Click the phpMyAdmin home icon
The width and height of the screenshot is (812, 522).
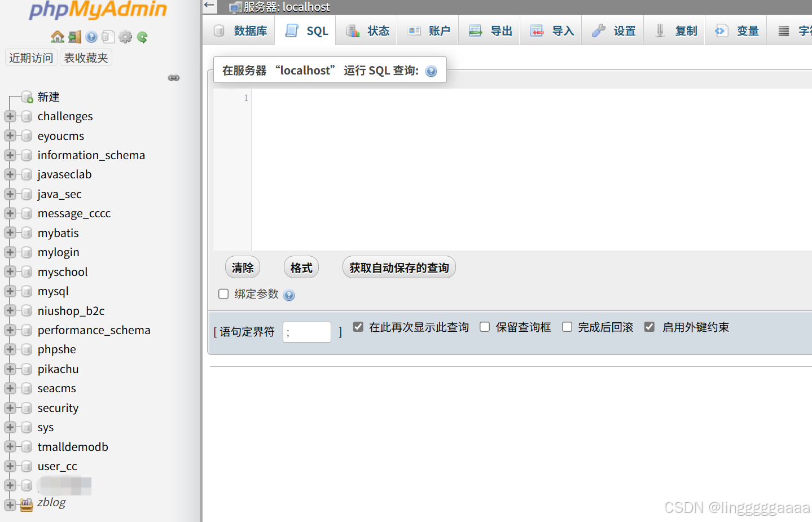coord(57,37)
